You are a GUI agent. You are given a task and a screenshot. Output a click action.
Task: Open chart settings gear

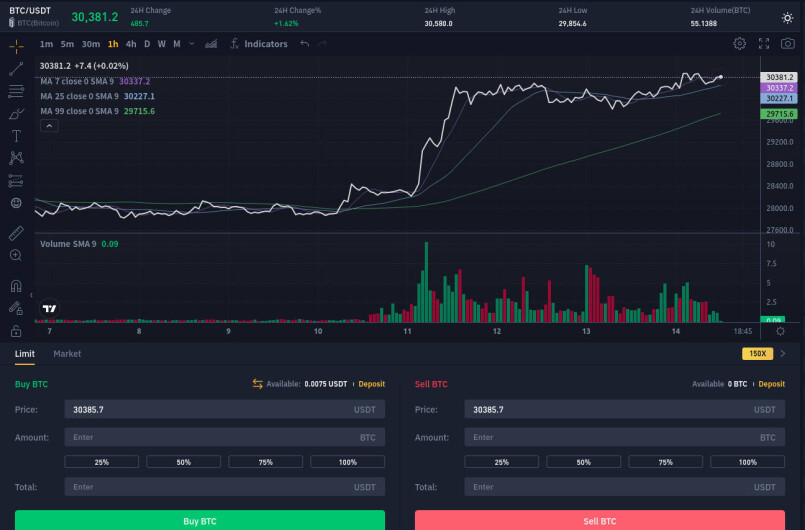pyautogui.click(x=739, y=44)
